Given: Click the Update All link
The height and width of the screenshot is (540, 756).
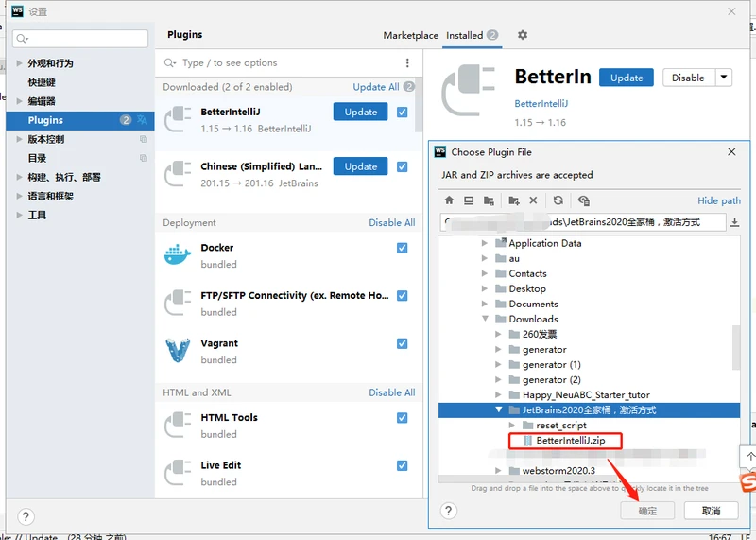Looking at the screenshot, I should pyautogui.click(x=375, y=87).
